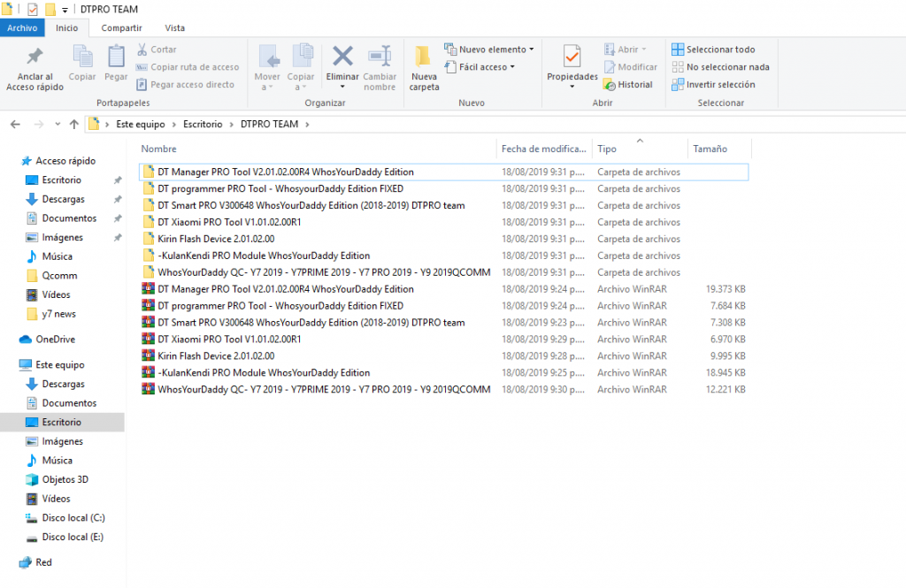Select Imágenes under Este equipo

pyautogui.click(x=63, y=441)
